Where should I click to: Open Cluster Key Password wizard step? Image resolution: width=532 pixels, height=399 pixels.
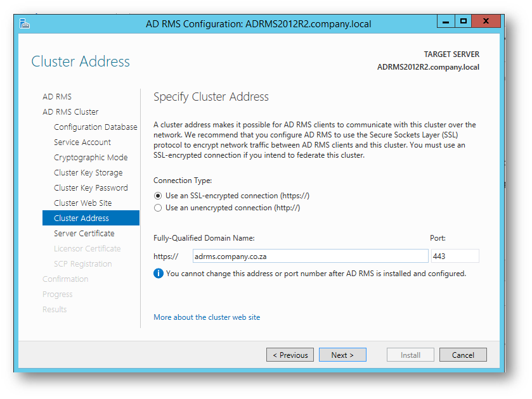pos(91,188)
